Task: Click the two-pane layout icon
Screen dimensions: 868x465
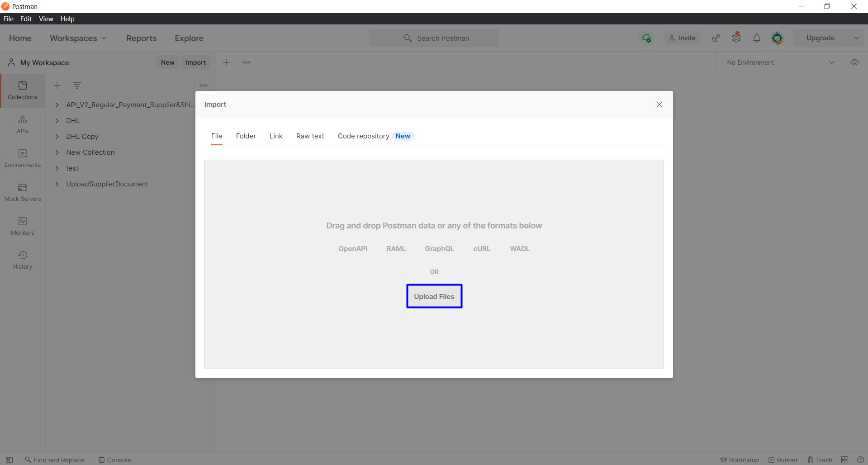Action: (844, 460)
